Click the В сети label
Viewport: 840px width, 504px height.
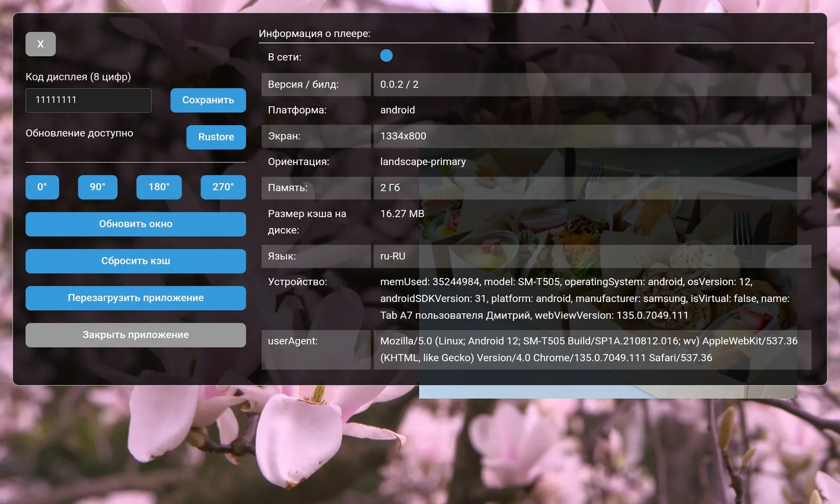tap(284, 57)
